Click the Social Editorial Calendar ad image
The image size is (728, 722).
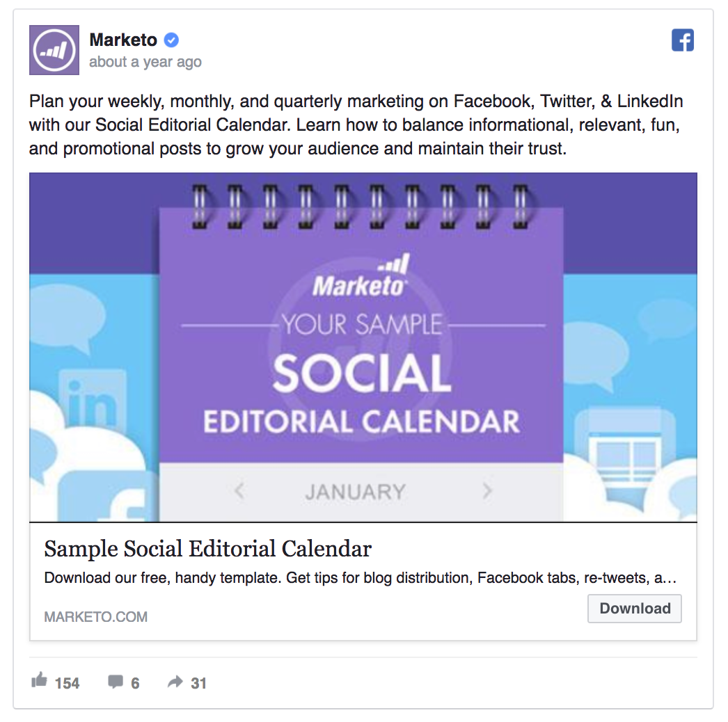tap(362, 348)
